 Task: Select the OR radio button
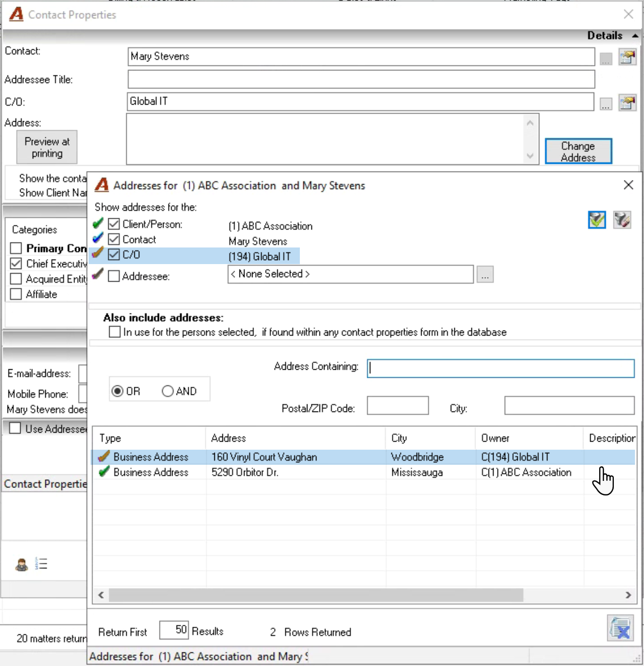coord(118,391)
